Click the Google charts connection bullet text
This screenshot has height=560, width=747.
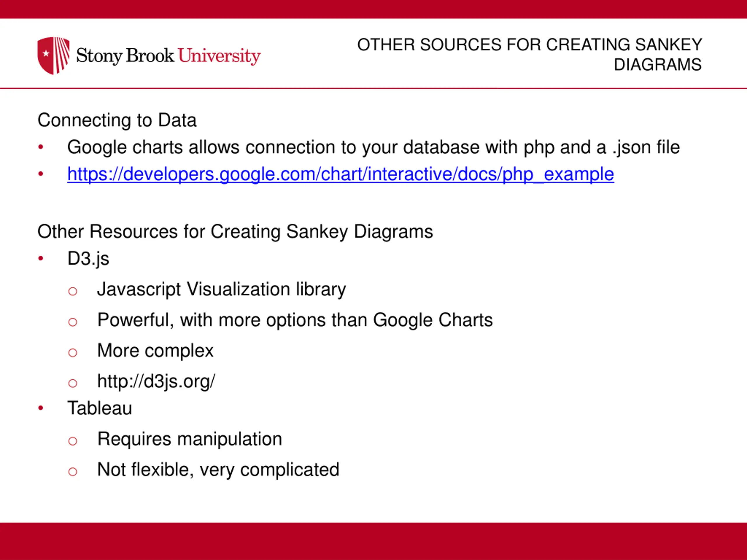pos(373,148)
